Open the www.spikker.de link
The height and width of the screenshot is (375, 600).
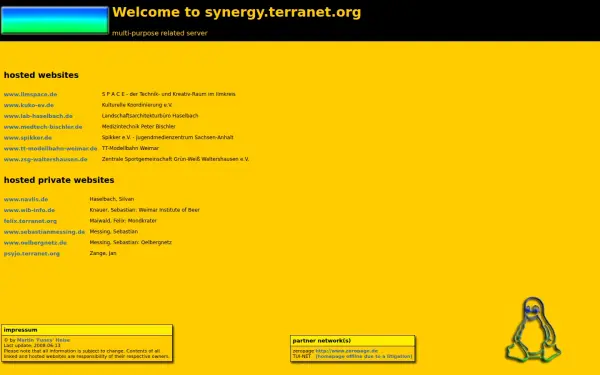point(28,138)
